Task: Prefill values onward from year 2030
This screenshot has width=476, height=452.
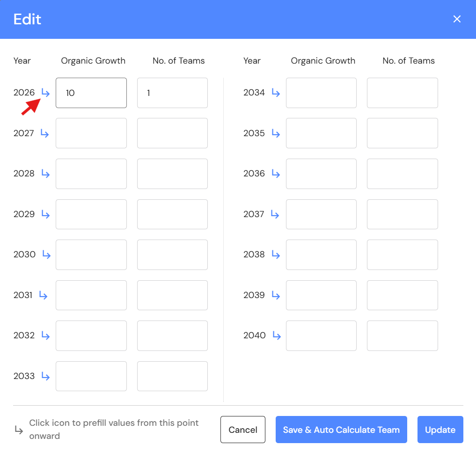Action: [x=46, y=255]
